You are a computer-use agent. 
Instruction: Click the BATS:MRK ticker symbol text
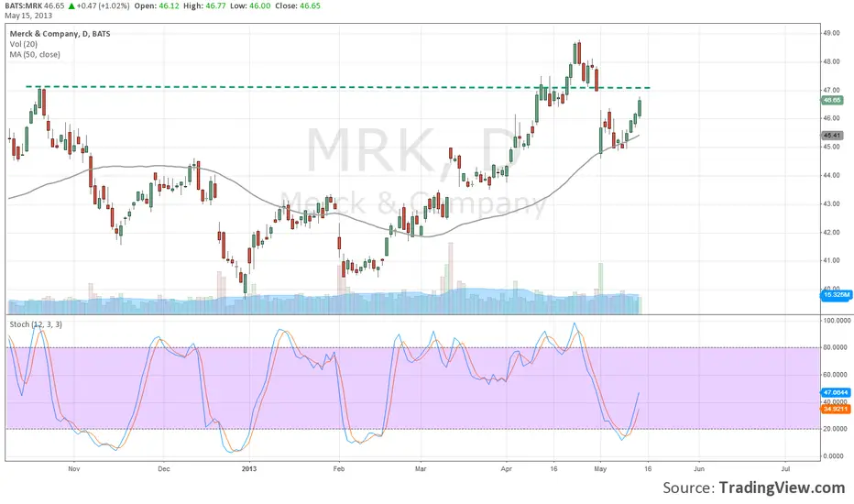(x=24, y=6)
